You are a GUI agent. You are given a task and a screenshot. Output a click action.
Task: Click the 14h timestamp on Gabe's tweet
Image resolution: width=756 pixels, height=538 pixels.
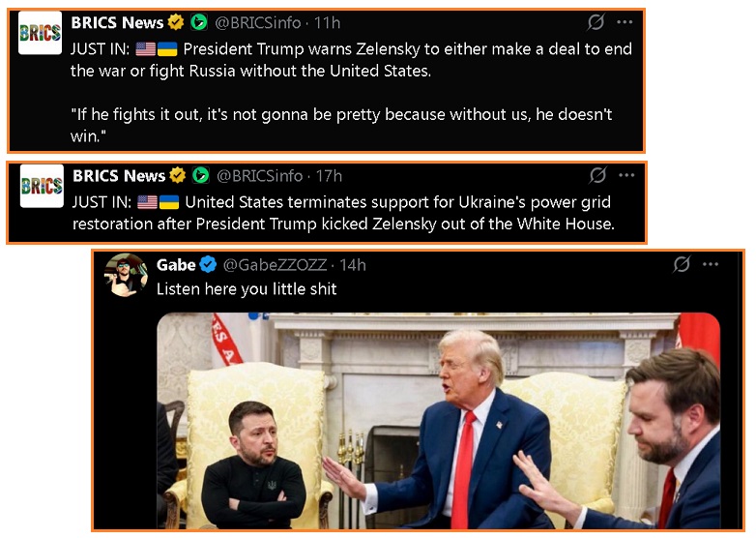pos(353,265)
